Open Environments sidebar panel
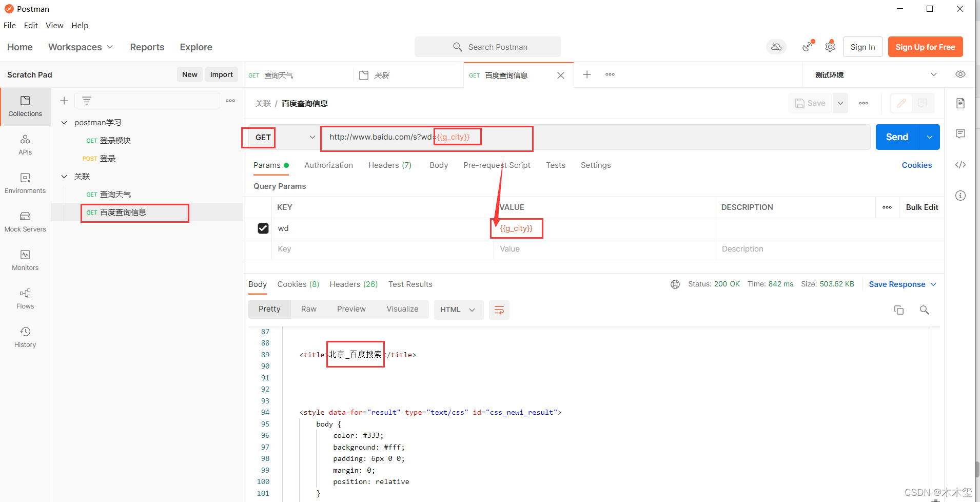The height and width of the screenshot is (502, 980). pyautogui.click(x=25, y=183)
